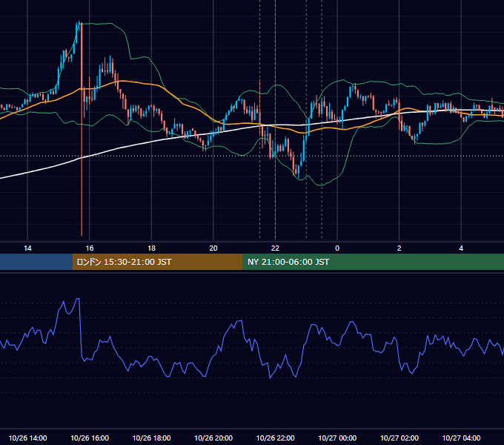Click the 10/27 00:00 time label
Image resolution: width=504 pixels, height=445 pixels.
click(337, 438)
